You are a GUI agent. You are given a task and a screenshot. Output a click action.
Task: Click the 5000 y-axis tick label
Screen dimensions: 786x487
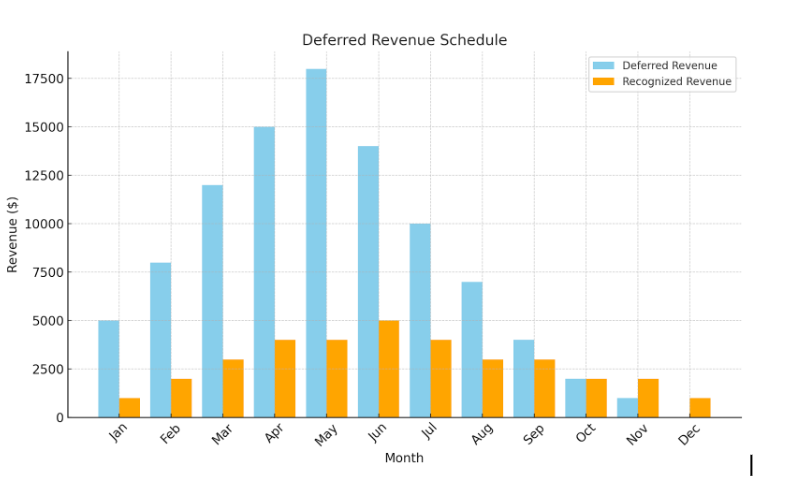click(x=48, y=321)
